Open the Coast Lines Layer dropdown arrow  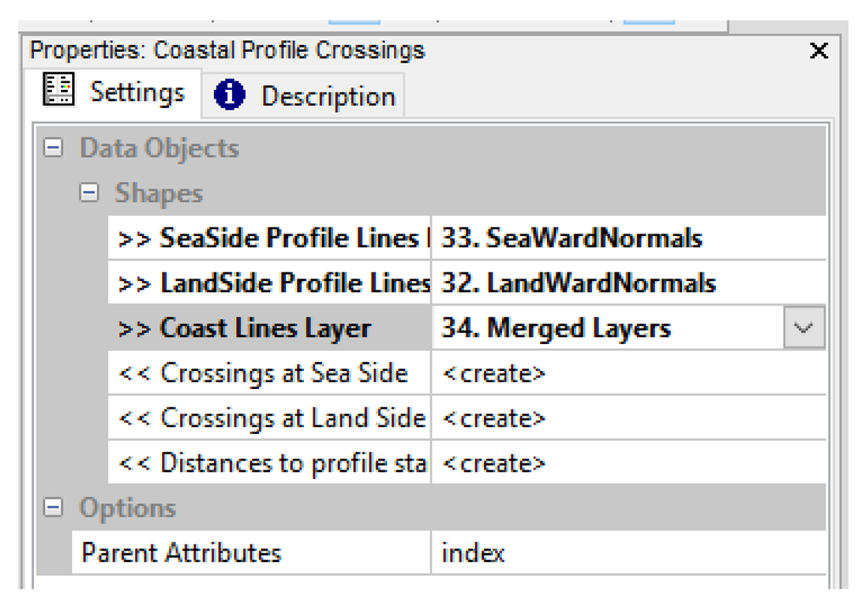coord(803,329)
